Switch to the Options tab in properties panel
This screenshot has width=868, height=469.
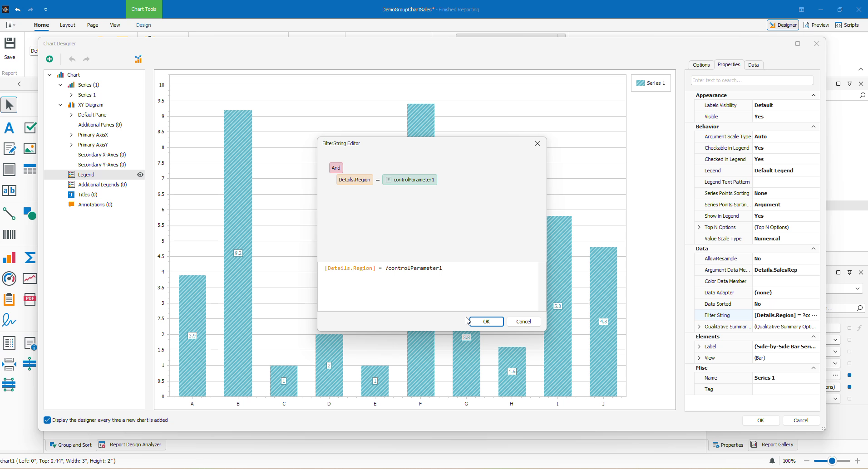pos(701,65)
